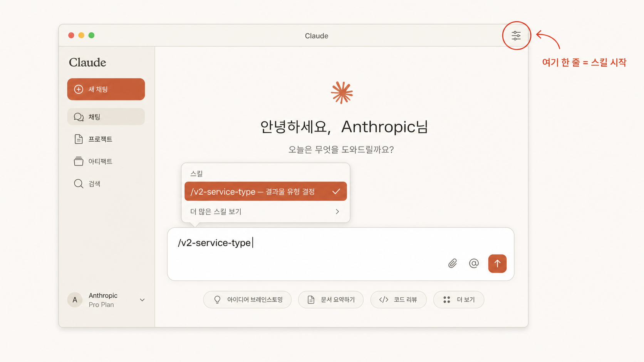The height and width of the screenshot is (362, 644).
Task: Click the green maximize window button
Action: click(91, 35)
